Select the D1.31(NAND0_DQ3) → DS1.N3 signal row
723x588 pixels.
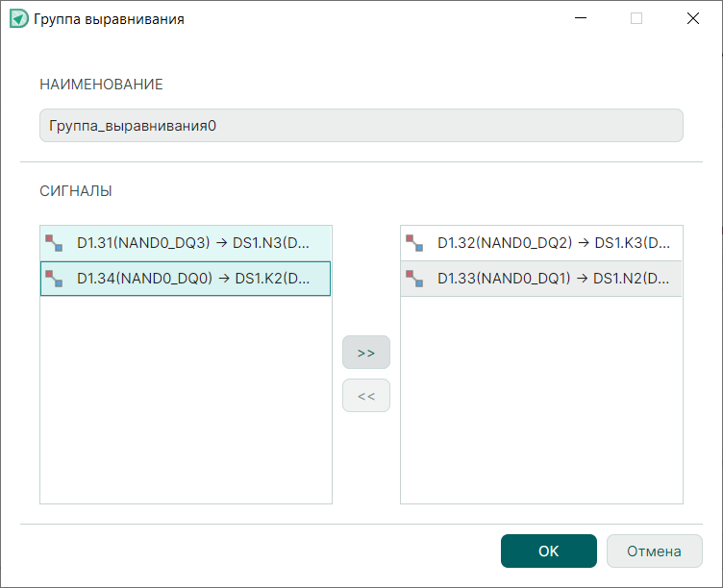[x=186, y=243]
